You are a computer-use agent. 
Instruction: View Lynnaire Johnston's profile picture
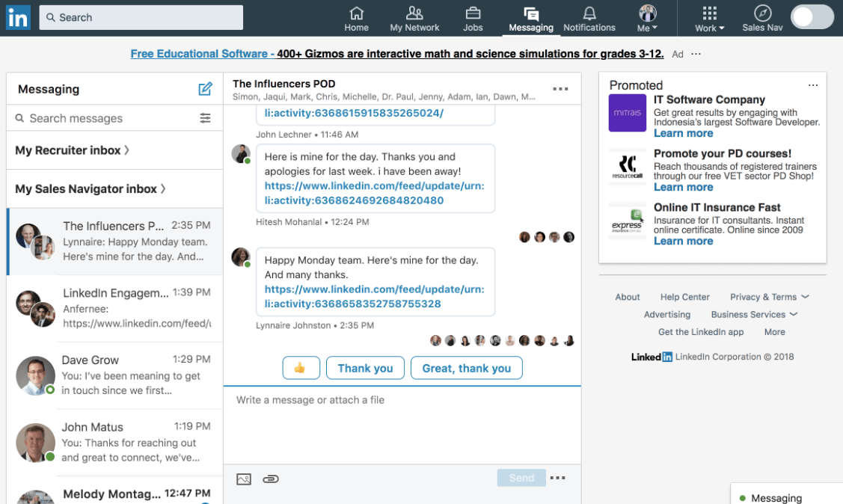(x=241, y=257)
